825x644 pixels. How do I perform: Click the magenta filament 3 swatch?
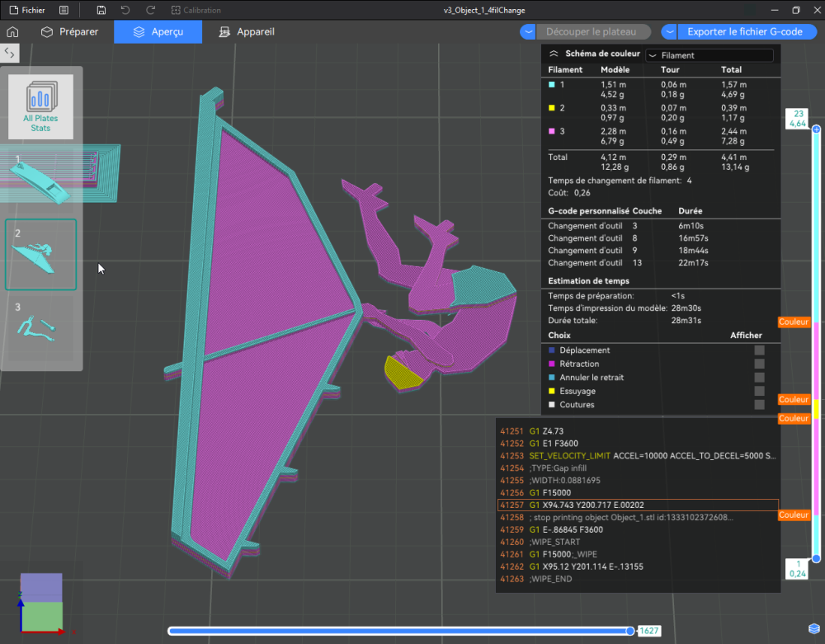point(552,131)
